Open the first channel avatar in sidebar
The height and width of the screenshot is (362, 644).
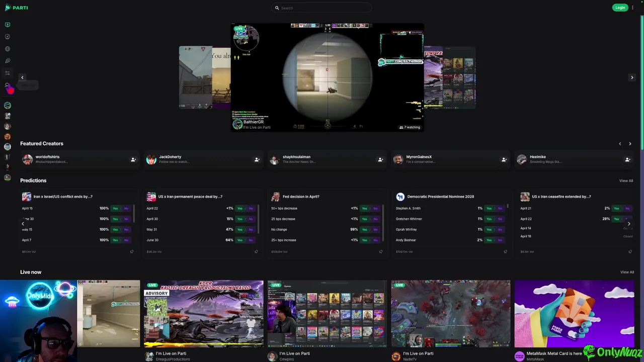coord(8,106)
